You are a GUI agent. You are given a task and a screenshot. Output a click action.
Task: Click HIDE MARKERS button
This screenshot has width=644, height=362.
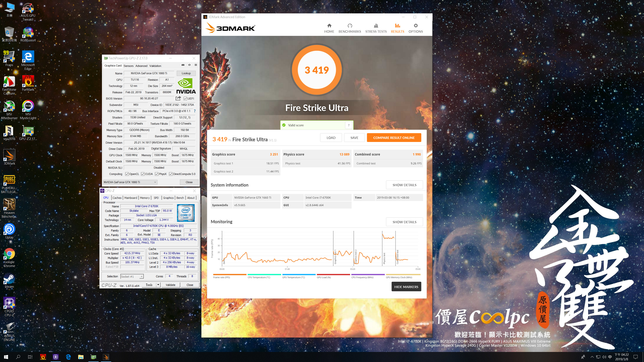coord(406,287)
